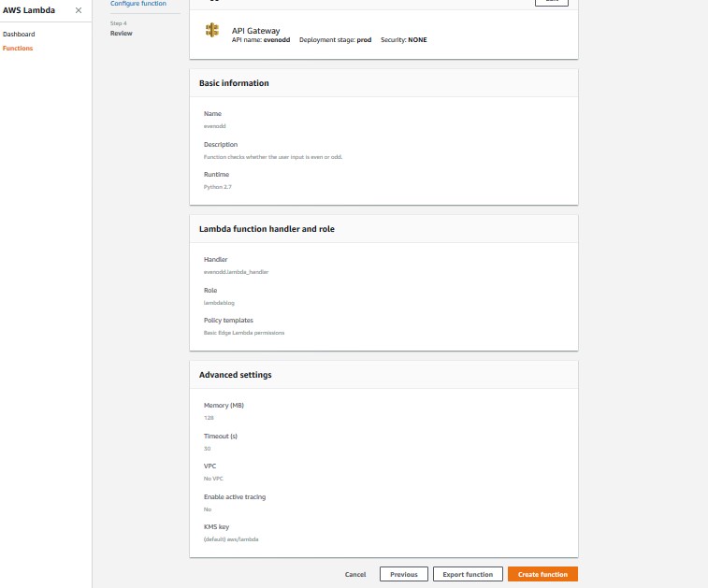This screenshot has width=708, height=588.
Task: Click the Basic information heading
Action: (x=234, y=83)
